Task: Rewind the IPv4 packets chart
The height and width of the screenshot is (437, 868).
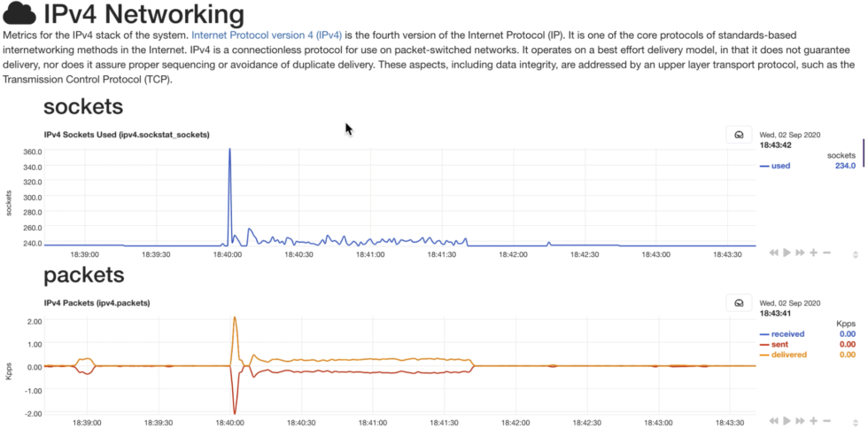Action: pos(774,420)
